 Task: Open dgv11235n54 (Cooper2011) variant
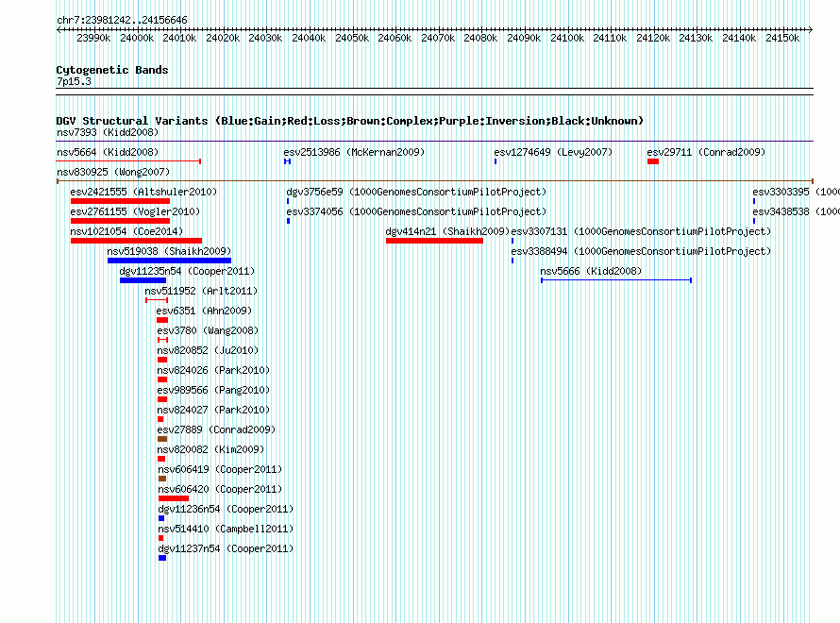click(x=187, y=271)
